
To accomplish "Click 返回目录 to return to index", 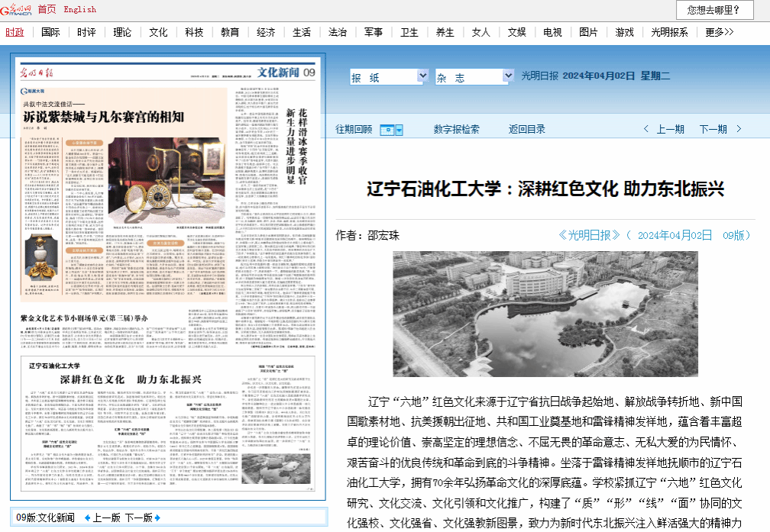I will pyautogui.click(x=527, y=129).
